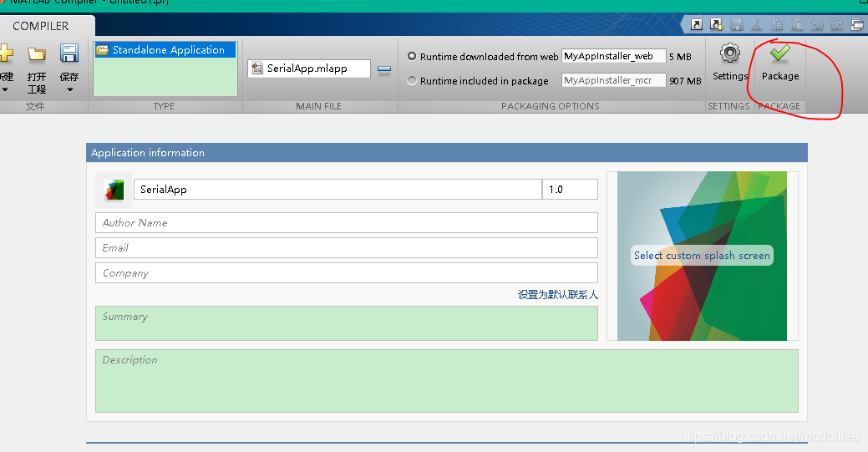Click the version 1.0 field
The height and width of the screenshot is (452, 868).
571,190
